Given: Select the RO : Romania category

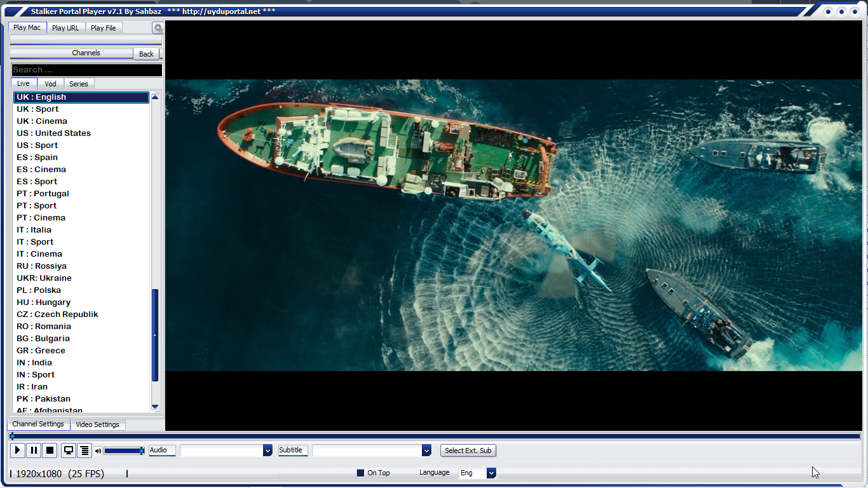Looking at the screenshot, I should (81, 327).
